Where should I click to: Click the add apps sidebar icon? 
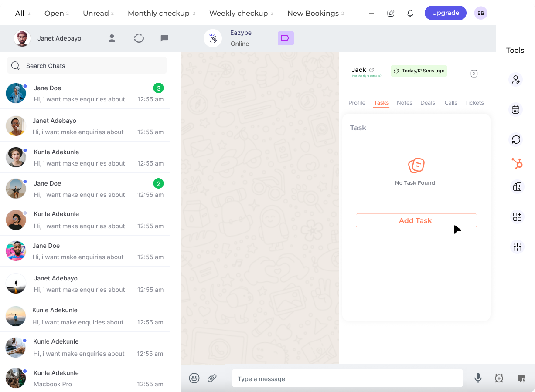(517, 216)
